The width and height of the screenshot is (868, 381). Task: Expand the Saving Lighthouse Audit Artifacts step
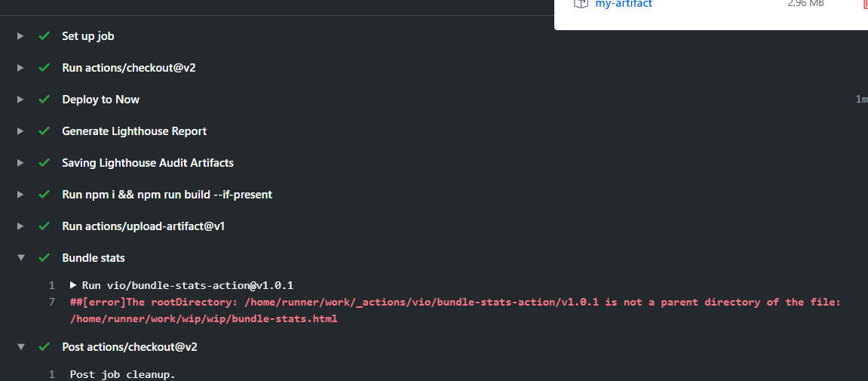(x=20, y=163)
